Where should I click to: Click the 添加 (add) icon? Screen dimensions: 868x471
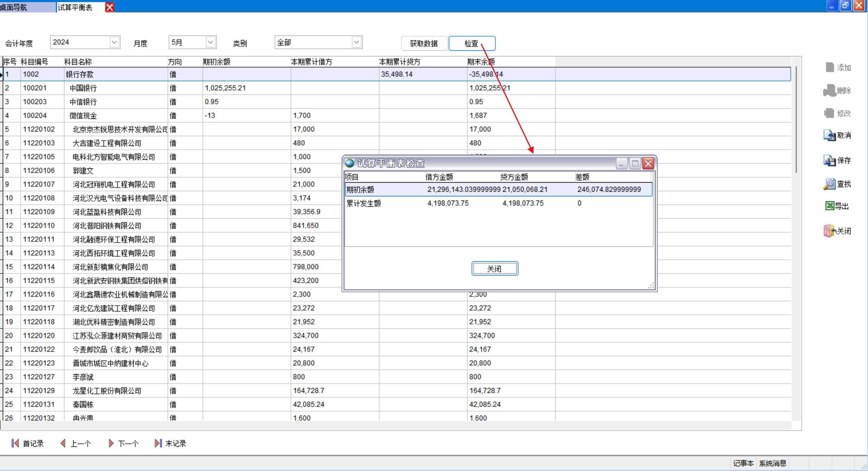pos(830,68)
